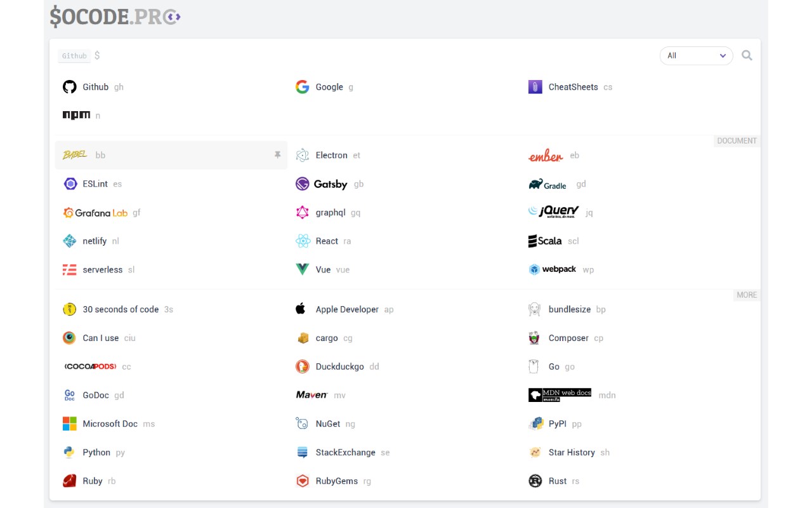Click the Microsoft Doc windows icon
812x508 pixels.
point(70,424)
